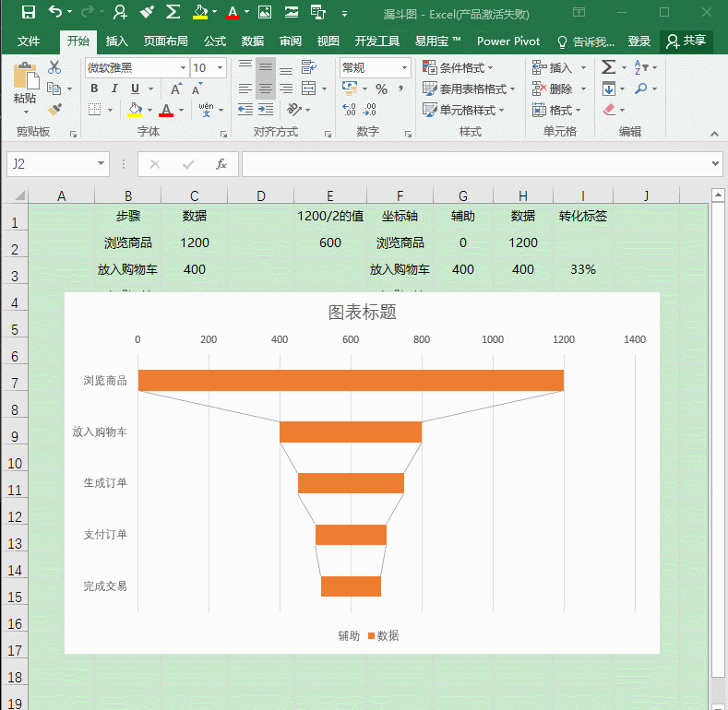Toggle Italic formatting
The image size is (728, 710).
click(x=114, y=89)
